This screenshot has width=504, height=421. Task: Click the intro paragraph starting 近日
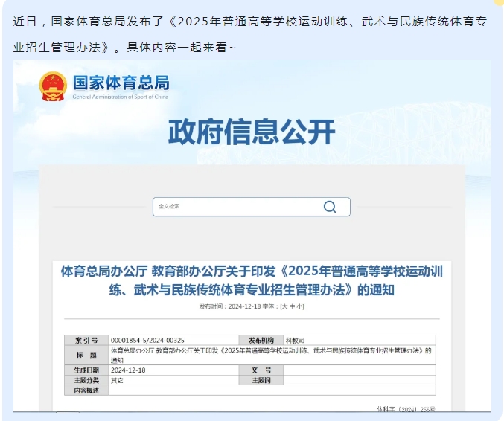coord(250,34)
